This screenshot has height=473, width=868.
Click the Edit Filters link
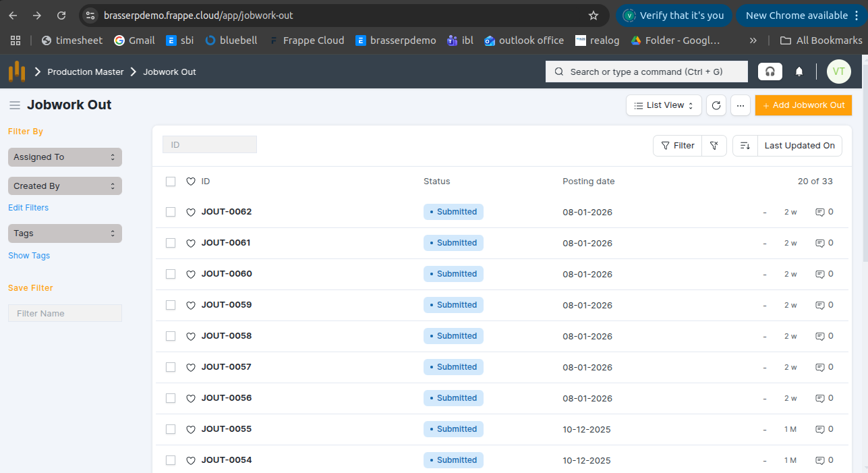coord(28,208)
